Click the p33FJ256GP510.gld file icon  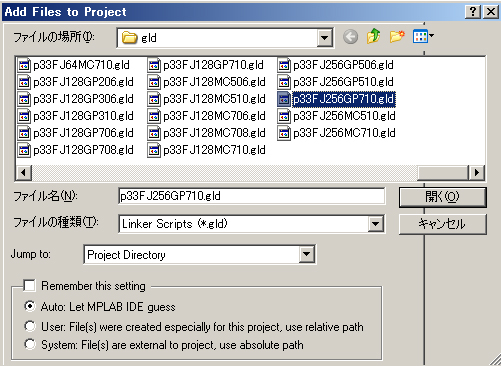pos(284,82)
